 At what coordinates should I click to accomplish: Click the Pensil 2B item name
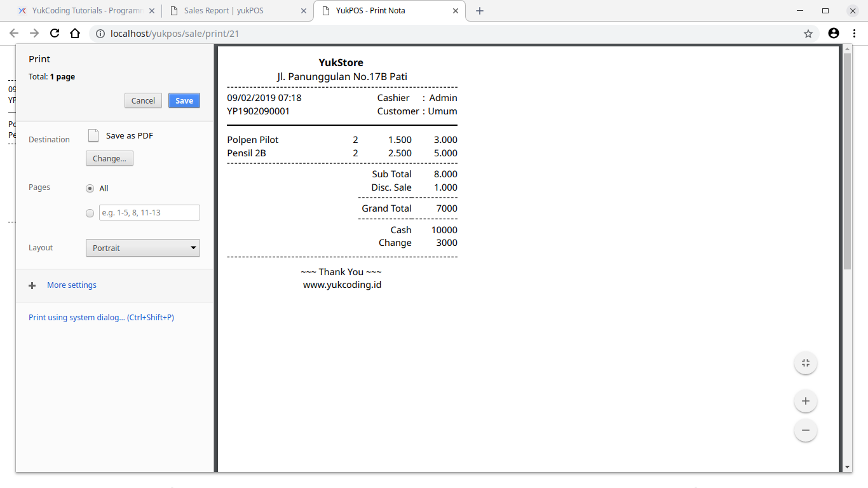point(247,153)
